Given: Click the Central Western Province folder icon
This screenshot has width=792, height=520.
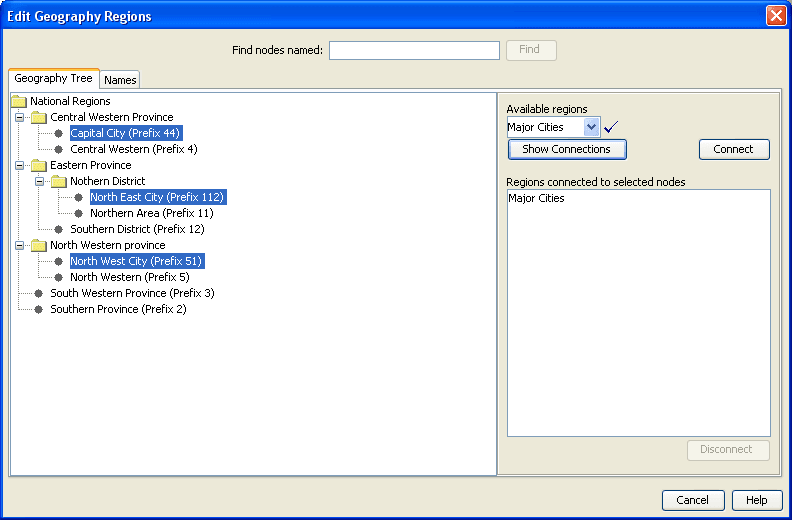Looking at the screenshot, I should click(39, 117).
